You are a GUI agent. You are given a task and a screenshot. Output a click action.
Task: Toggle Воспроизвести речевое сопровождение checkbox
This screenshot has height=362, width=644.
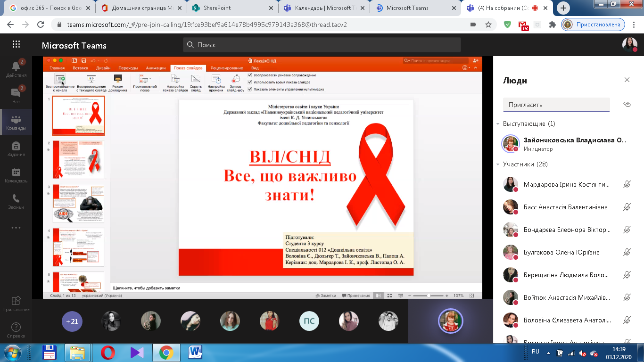coord(250,75)
